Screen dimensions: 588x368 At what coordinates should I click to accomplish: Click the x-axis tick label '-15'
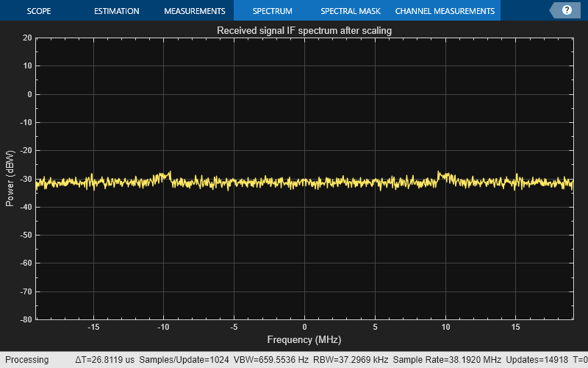(x=93, y=327)
